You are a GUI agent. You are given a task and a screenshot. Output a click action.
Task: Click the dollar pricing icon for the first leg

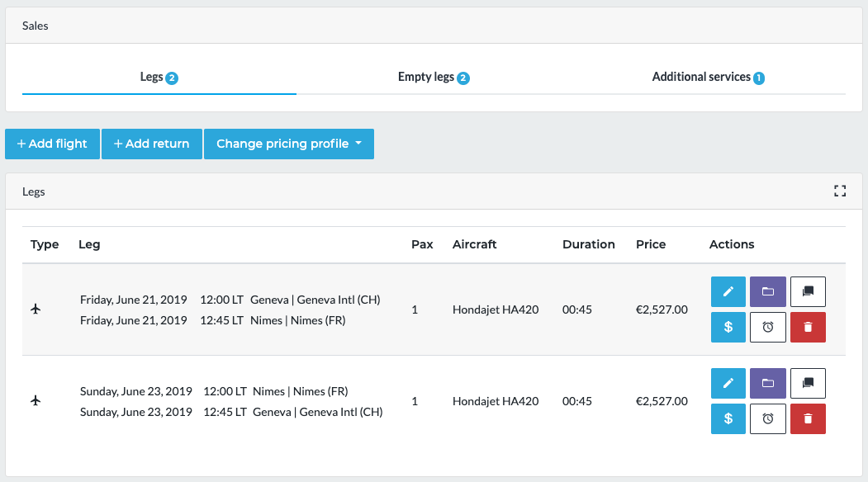pos(728,327)
